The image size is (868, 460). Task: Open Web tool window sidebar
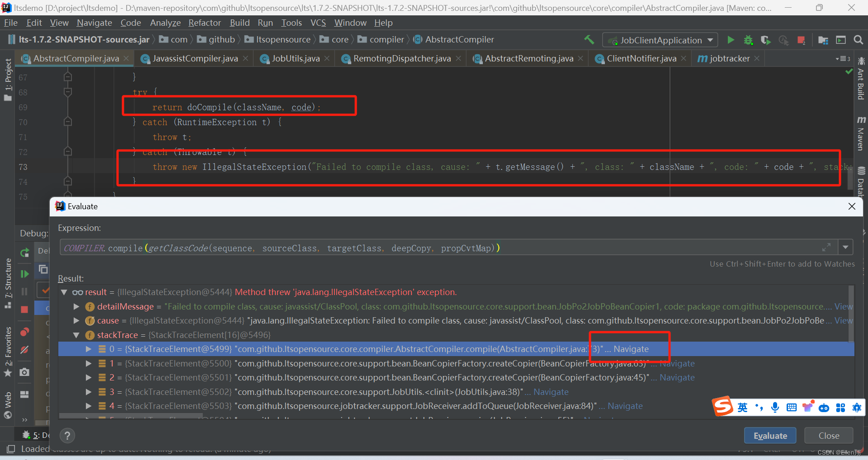click(x=8, y=405)
